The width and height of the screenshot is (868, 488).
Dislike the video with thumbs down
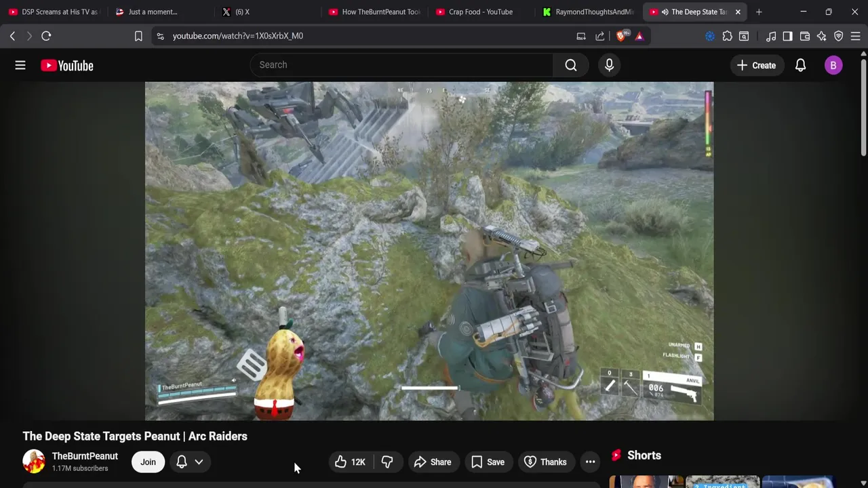click(387, 462)
